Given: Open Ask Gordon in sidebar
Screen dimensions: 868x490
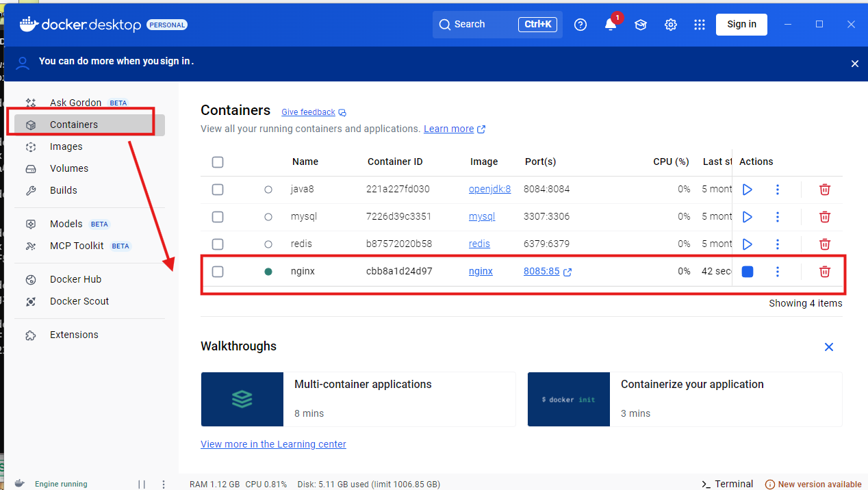Looking at the screenshot, I should pos(90,103).
